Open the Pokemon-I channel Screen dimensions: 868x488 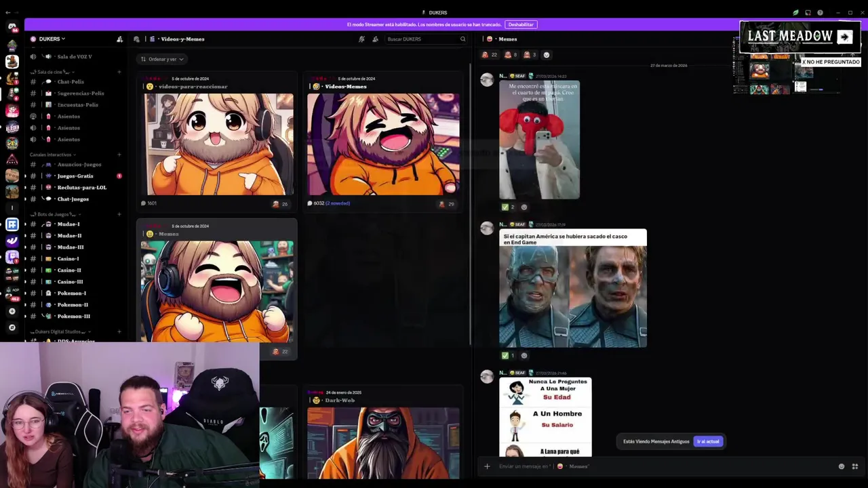pos(75,293)
